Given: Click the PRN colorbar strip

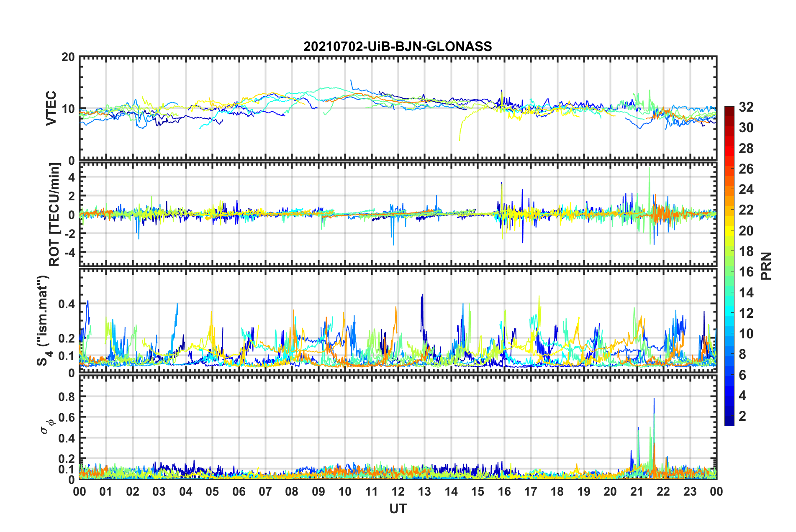Looking at the screenshot, I should click(729, 266).
